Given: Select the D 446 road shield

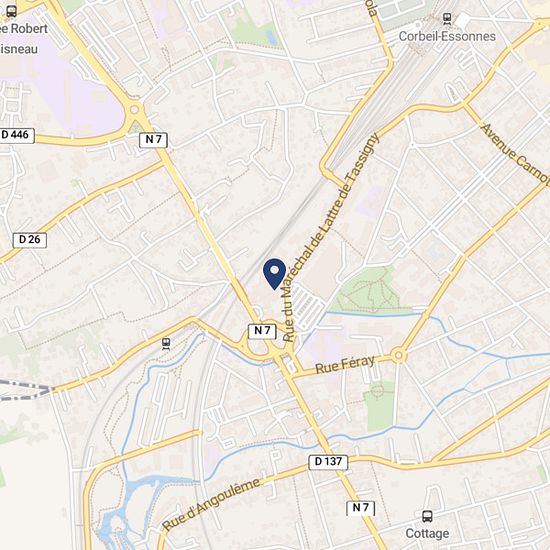Looking at the screenshot, I should tap(17, 135).
